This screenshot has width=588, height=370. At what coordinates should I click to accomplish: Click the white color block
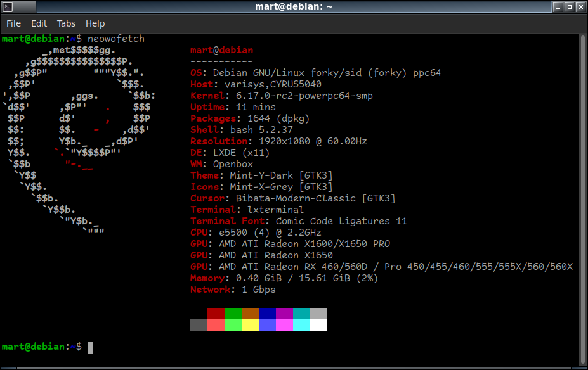tap(318, 325)
